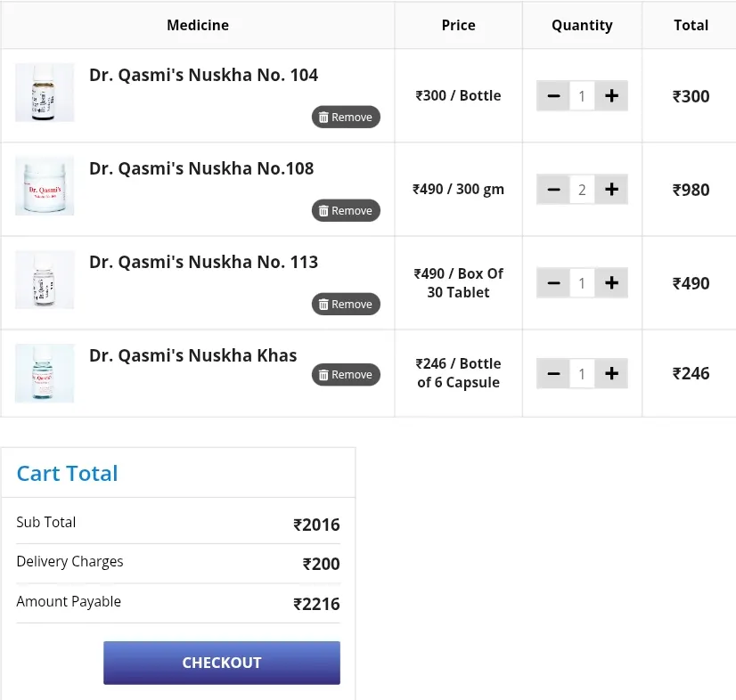Decrease quantity of Nuskha No. 113

pyautogui.click(x=553, y=283)
